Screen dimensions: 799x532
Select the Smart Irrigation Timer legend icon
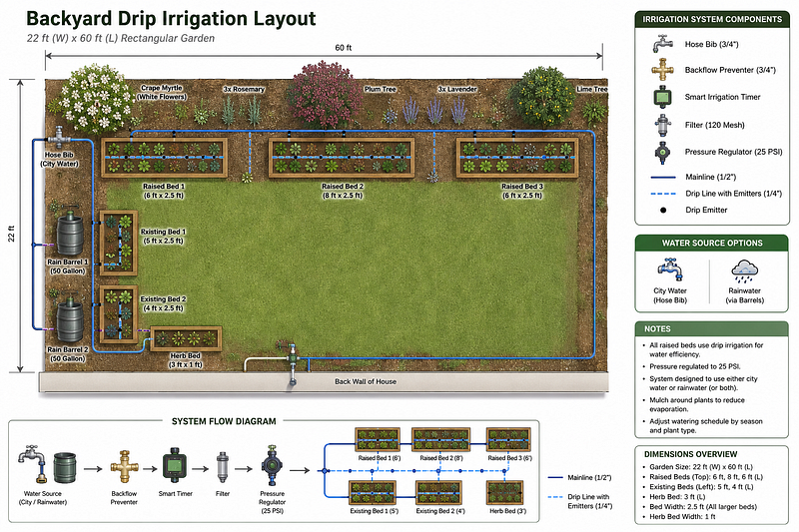point(662,97)
